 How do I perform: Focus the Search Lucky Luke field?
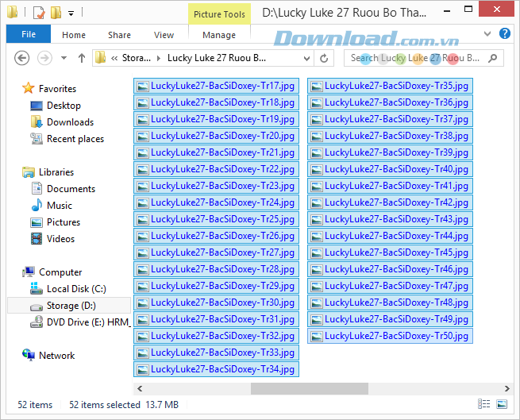[424, 59]
